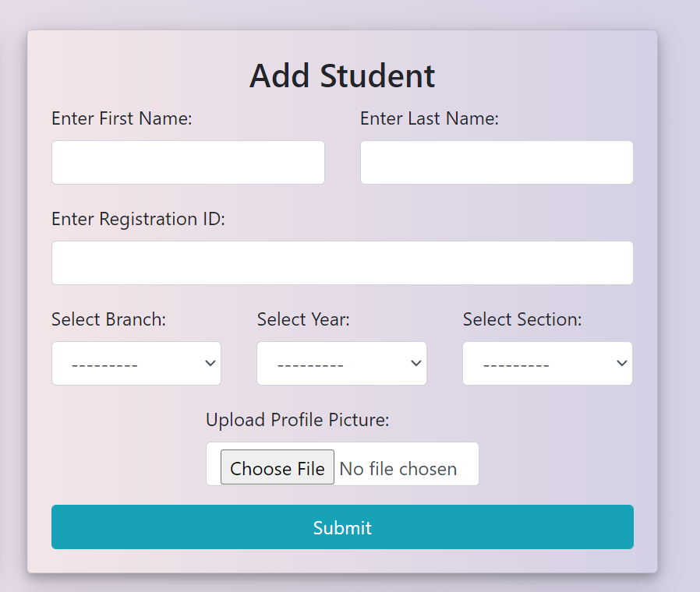700x592 pixels.
Task: Focus the First Name text field
Action: tap(188, 163)
